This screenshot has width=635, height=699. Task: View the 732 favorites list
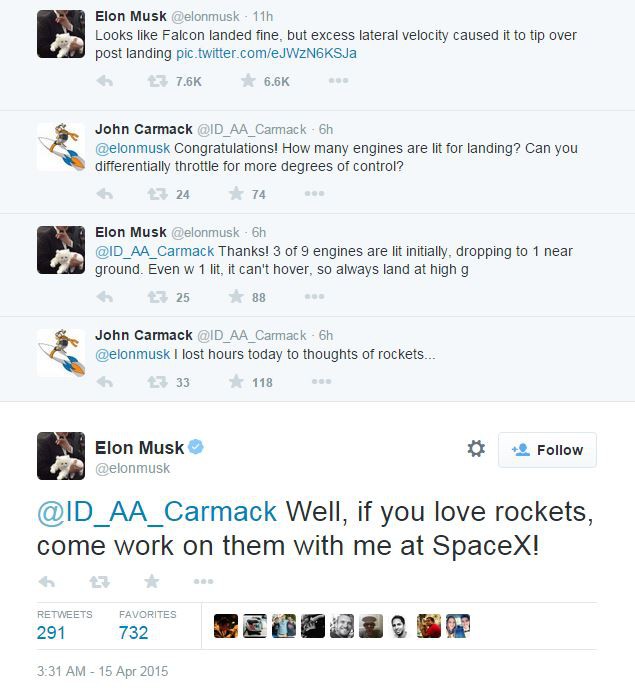coord(134,632)
